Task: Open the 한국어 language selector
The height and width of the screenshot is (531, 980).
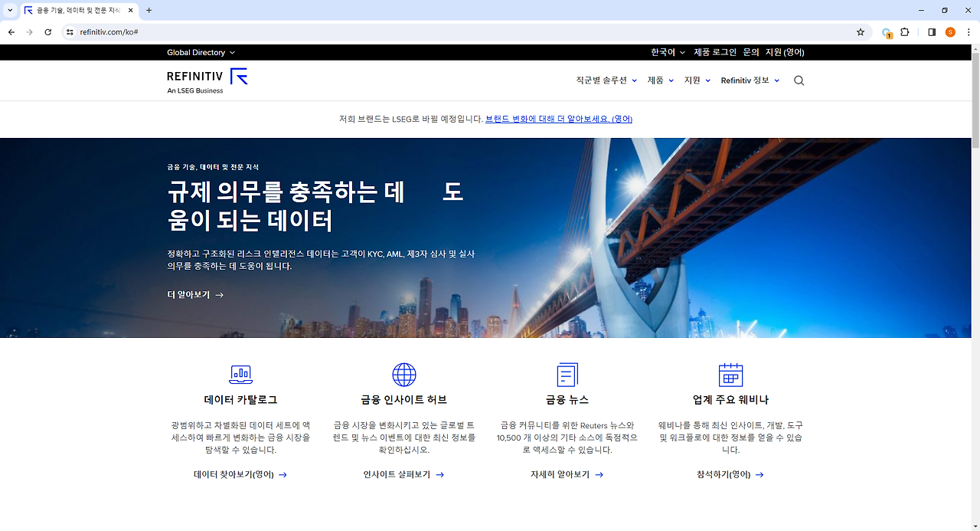Action: pos(668,52)
